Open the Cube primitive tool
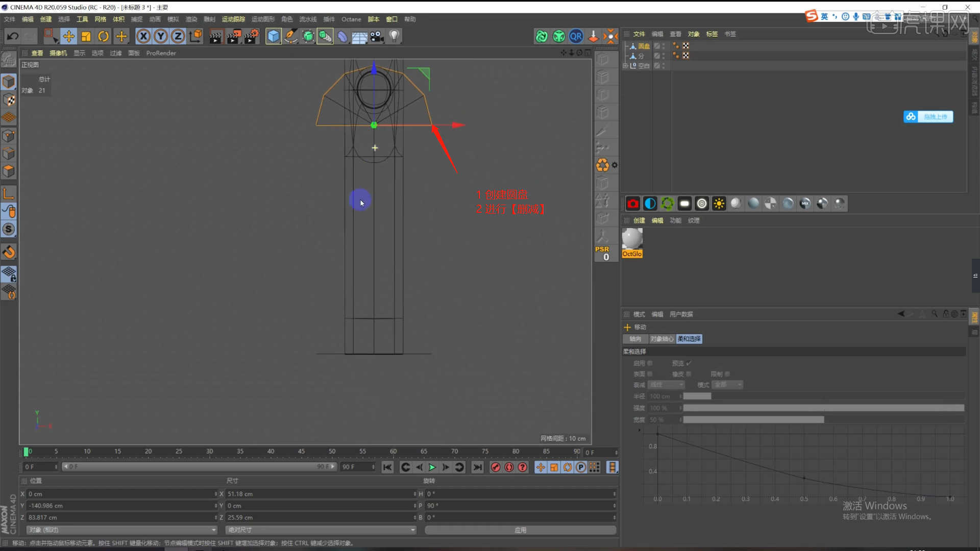Viewport: 980px width, 551px height. click(x=274, y=36)
